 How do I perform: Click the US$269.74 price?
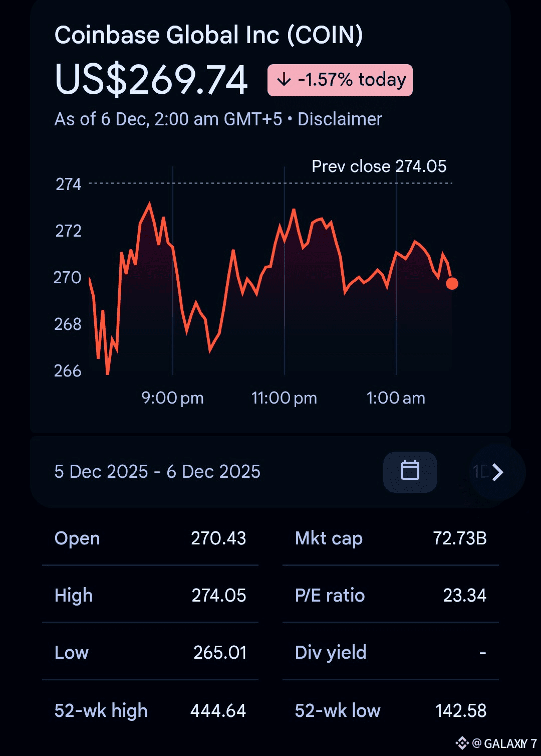point(151,80)
